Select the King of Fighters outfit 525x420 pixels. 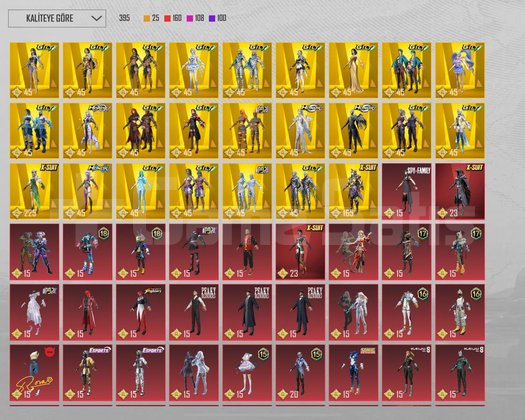tap(141, 312)
